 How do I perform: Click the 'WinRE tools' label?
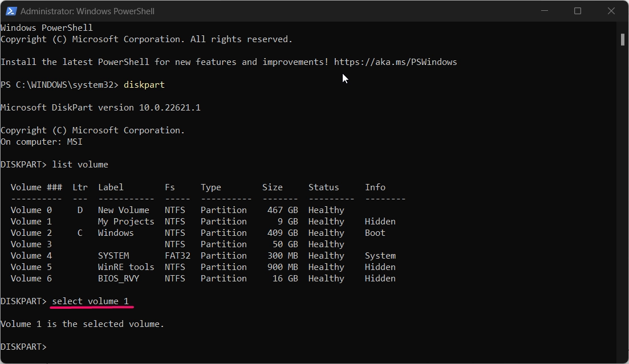(126, 267)
